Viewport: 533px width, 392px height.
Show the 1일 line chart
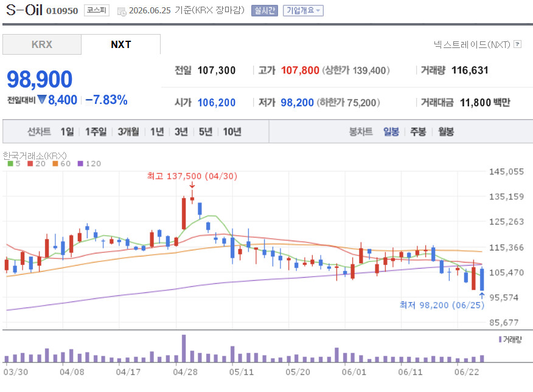pyautogui.click(x=67, y=132)
